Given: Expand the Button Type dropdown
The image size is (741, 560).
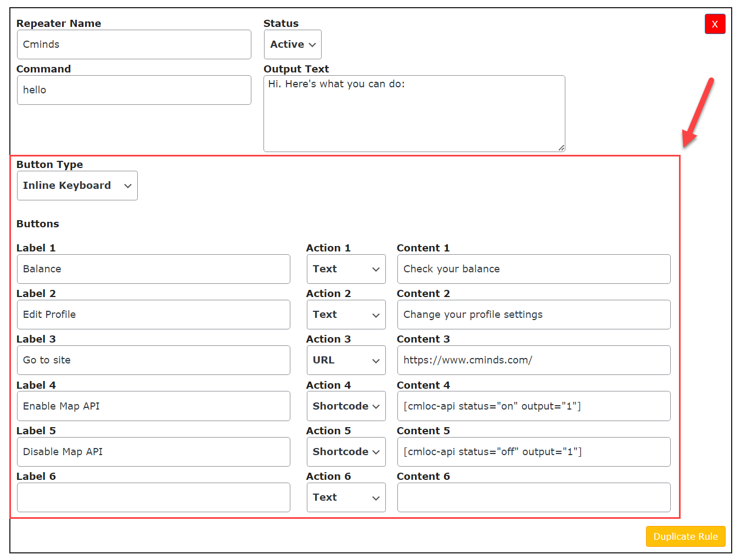Looking at the screenshot, I should click(x=77, y=186).
